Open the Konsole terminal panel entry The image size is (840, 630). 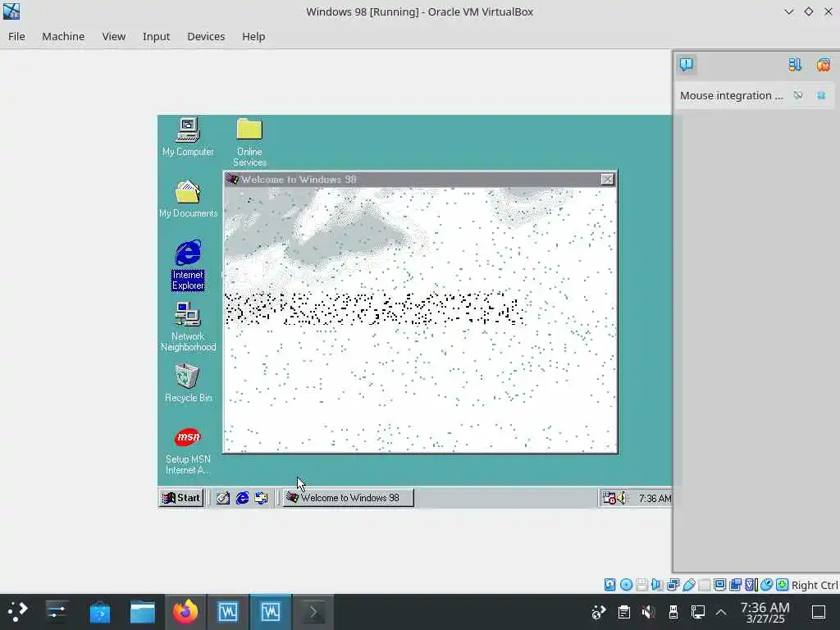[313, 612]
